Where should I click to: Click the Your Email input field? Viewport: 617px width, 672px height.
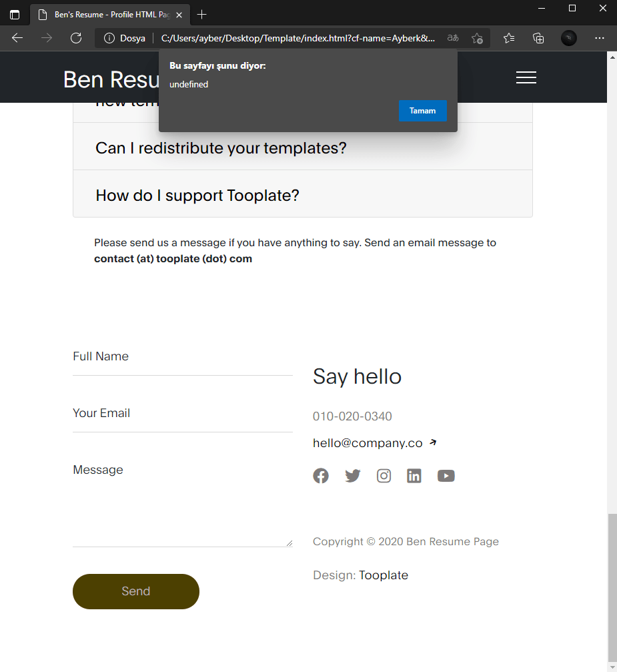[x=183, y=414]
